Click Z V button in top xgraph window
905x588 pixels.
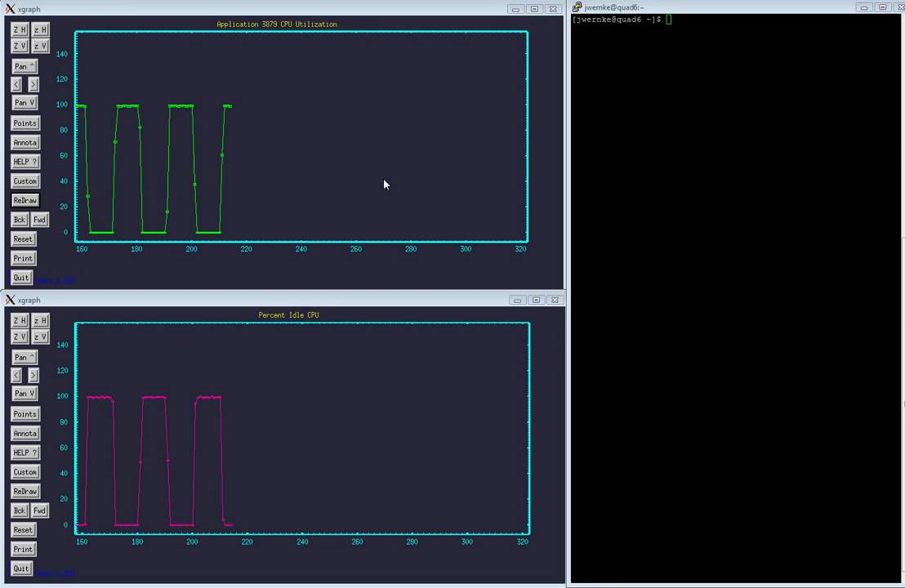pyautogui.click(x=20, y=46)
